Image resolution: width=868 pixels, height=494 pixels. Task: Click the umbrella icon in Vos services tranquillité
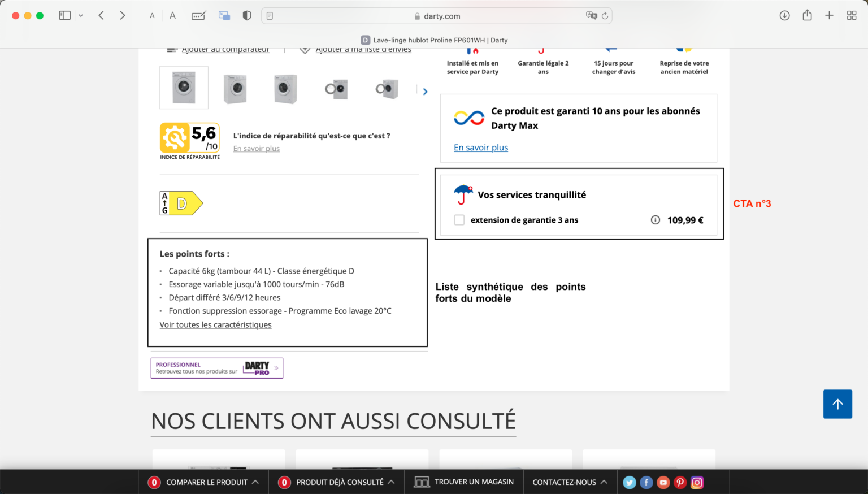(x=463, y=194)
